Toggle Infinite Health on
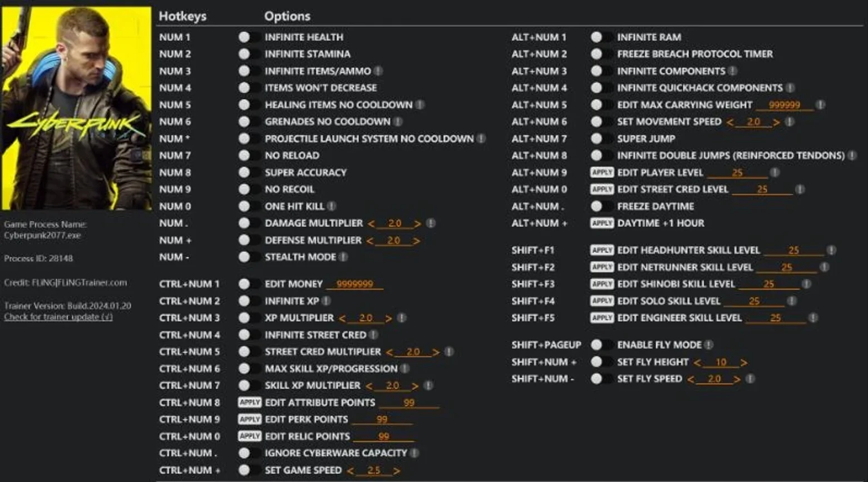 point(248,37)
